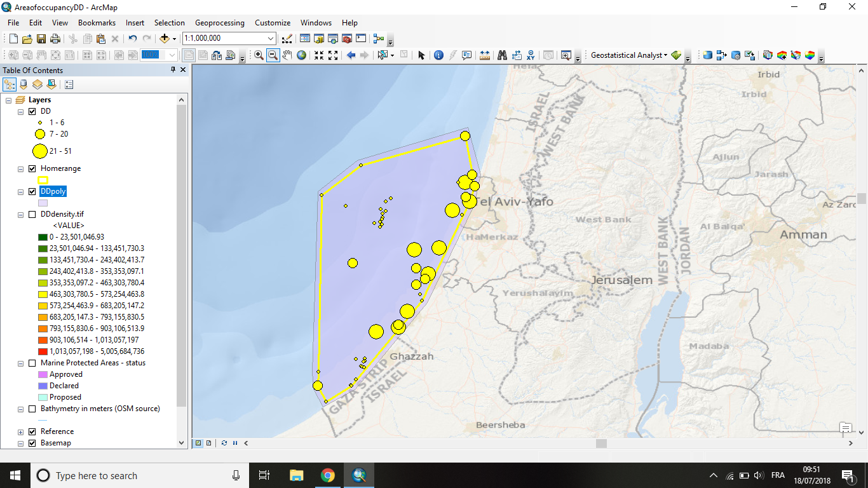The width and height of the screenshot is (868, 488).
Task: Check the Marine Protected Areas layer
Action: coord(32,363)
